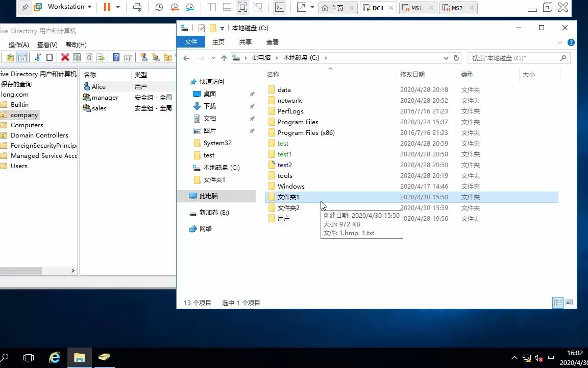588x368 pixels.
Task: Select 新加卷 (E:) in navigation pane
Action: (214, 213)
